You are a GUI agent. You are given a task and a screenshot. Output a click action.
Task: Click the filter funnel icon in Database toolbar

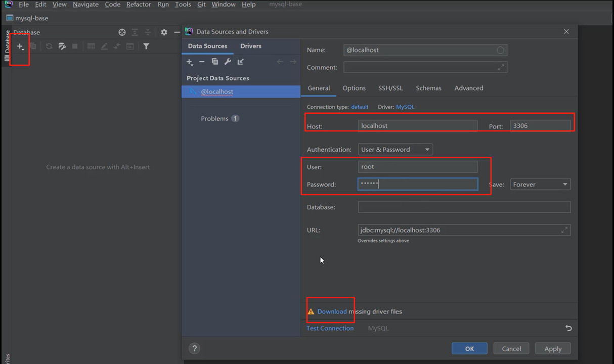146,47
